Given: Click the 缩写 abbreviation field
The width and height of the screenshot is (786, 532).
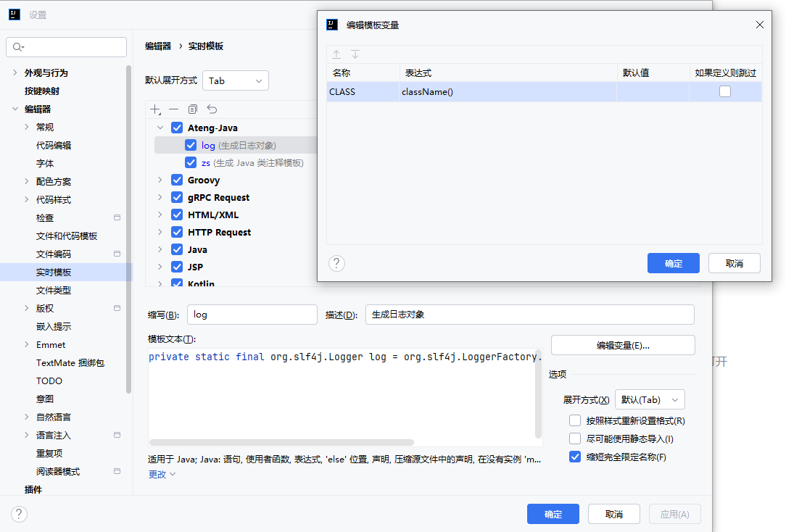Looking at the screenshot, I should 252,315.
